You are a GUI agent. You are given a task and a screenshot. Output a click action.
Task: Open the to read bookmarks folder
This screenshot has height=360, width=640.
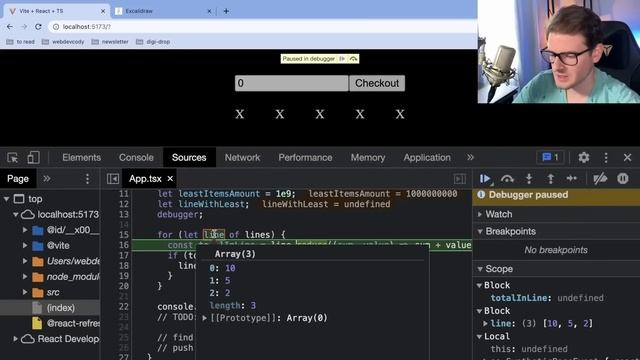point(20,42)
